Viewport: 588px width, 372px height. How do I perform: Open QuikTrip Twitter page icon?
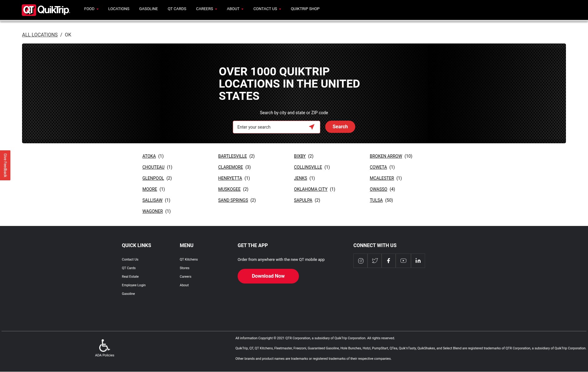[375, 261]
